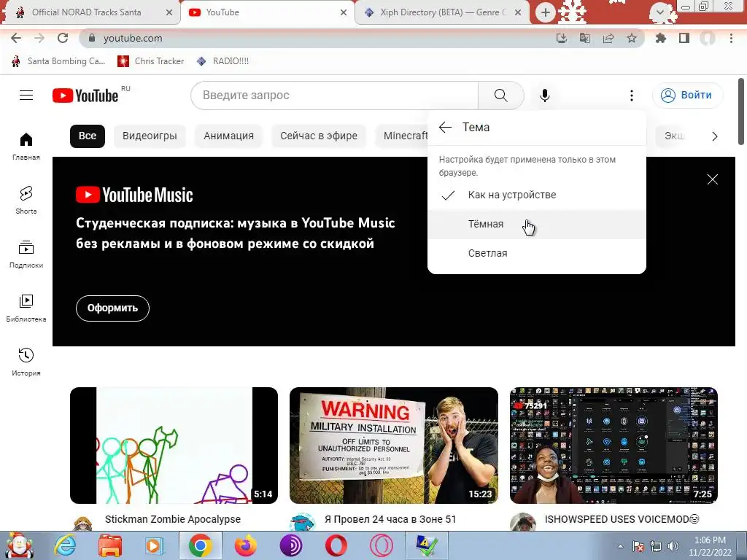Open tab search dropdown arrow
This screenshot has width=747, height=560.
(659, 12)
